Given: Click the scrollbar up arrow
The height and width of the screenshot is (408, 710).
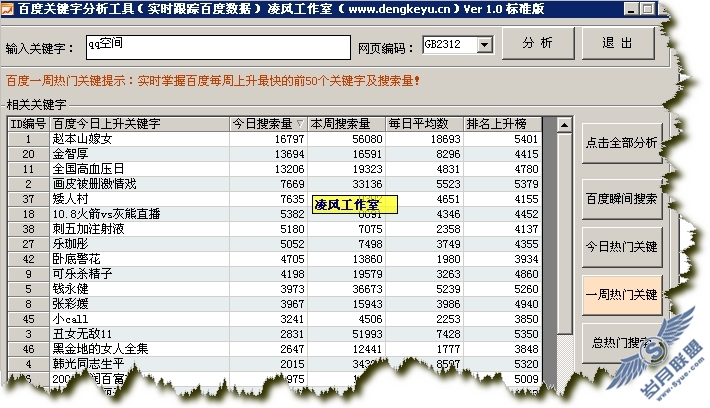Looking at the screenshot, I should [x=564, y=125].
